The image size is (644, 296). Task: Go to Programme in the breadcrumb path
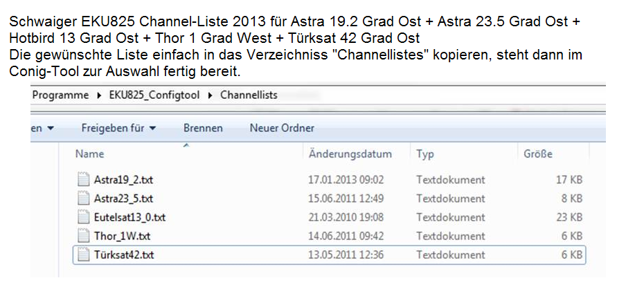tap(61, 95)
